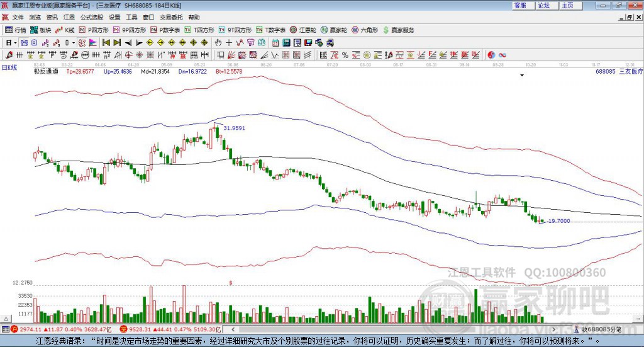Click the 688085 三友医疗 stock label

(619, 72)
